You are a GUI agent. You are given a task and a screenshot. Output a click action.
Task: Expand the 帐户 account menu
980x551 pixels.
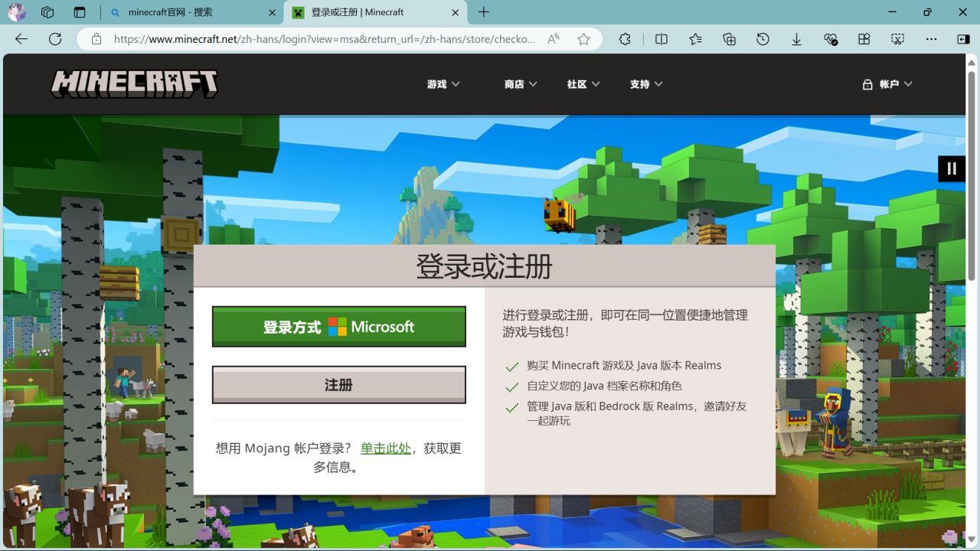(887, 84)
